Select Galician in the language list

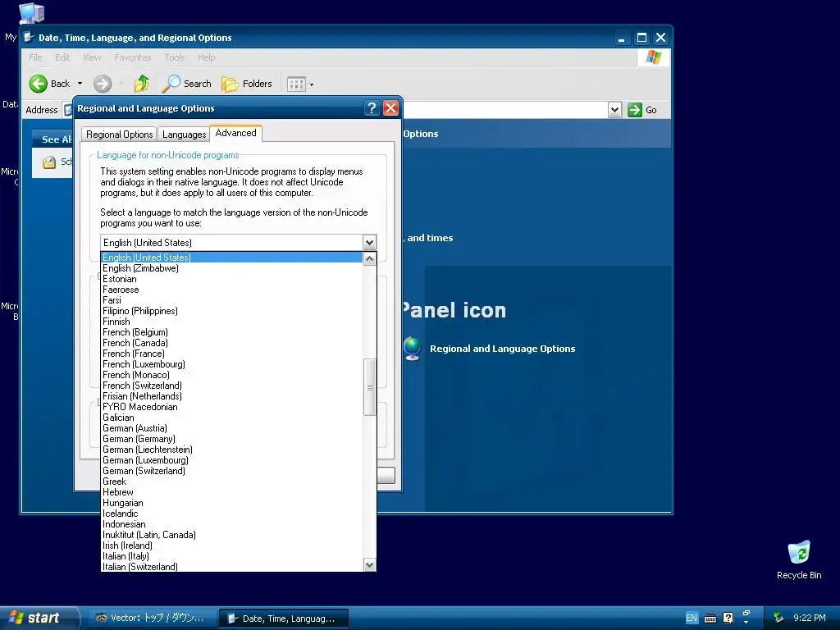[x=232, y=418]
